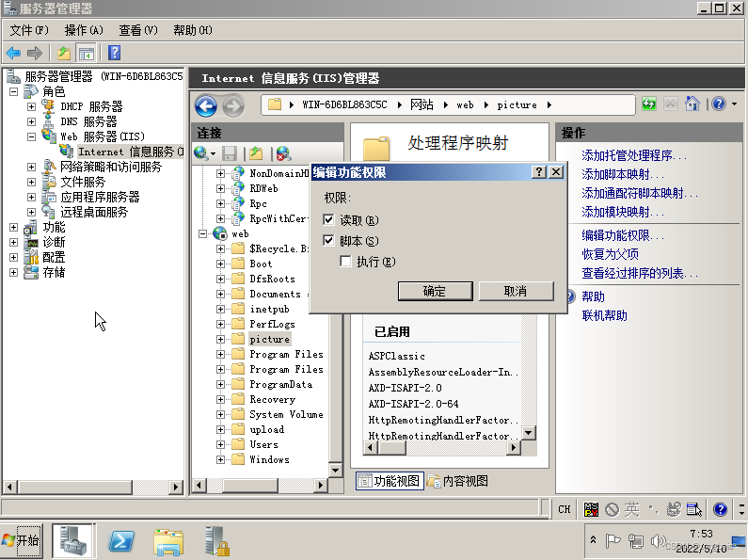This screenshot has height=560, width=748.
Task: Click the 取消 button in dialog
Action: tap(516, 291)
